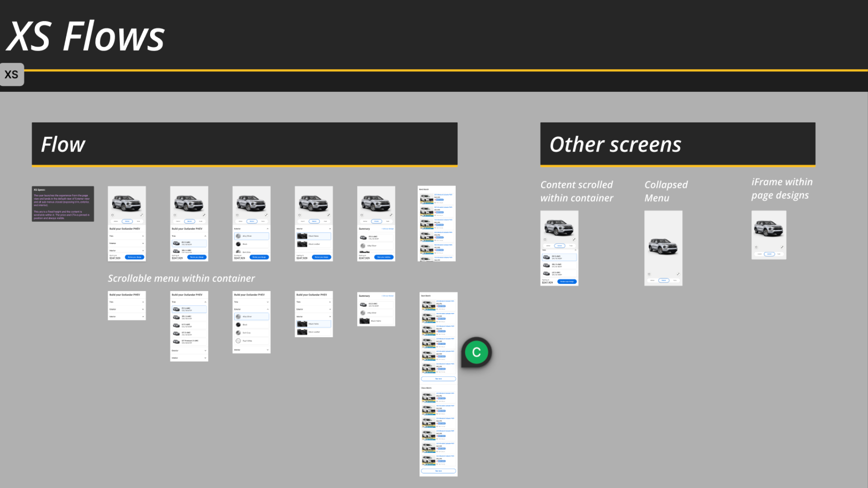Open the green C comment pin
The width and height of the screenshot is (868, 488).
(476, 352)
